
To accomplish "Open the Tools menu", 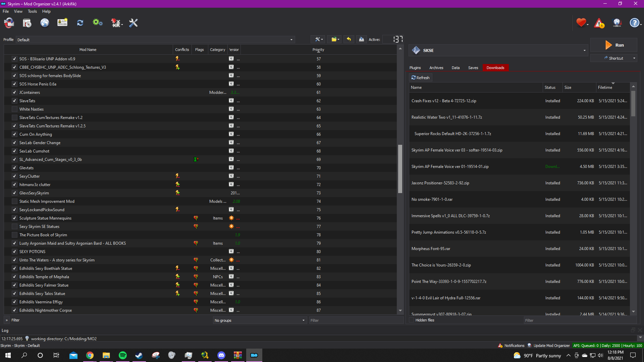I will [x=33, y=11].
